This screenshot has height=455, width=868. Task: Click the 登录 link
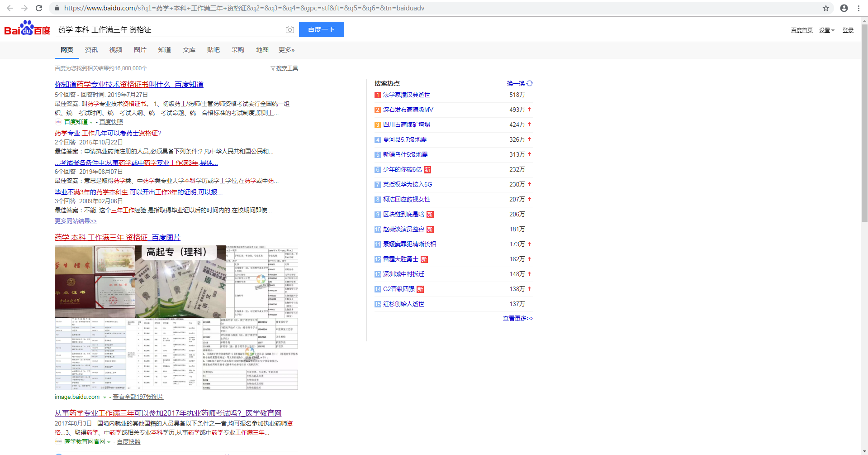click(x=848, y=30)
